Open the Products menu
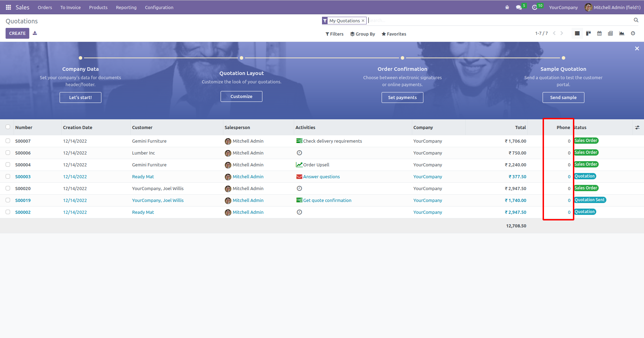Viewport: 644px width, 338px height. tap(98, 7)
